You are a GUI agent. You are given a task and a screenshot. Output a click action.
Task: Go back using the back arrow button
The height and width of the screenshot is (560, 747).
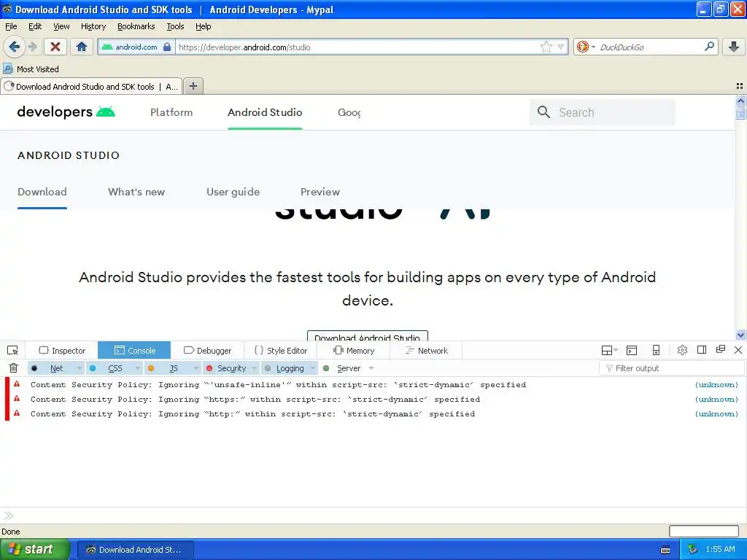click(x=14, y=47)
